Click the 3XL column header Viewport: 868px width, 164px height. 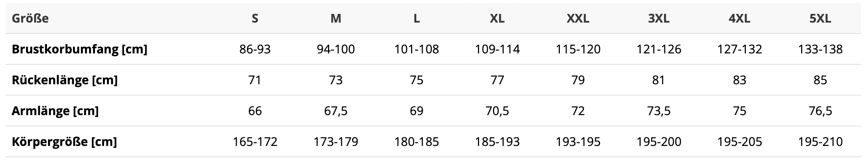[659, 18]
